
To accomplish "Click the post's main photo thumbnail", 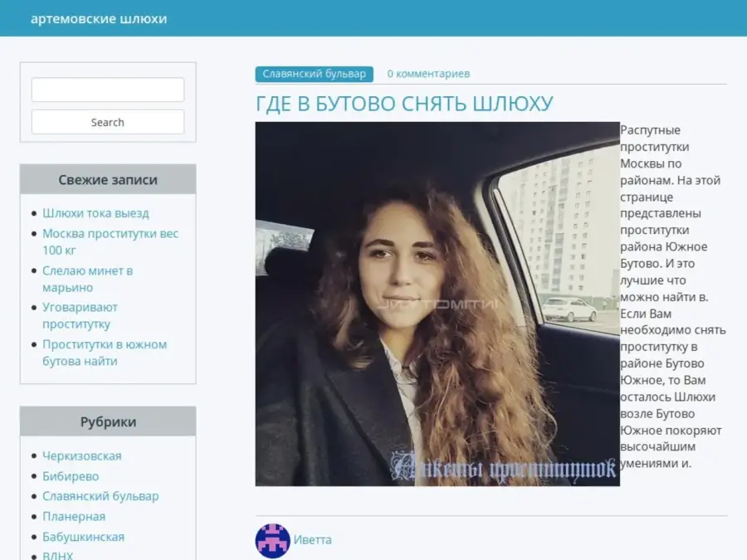I will (437, 304).
